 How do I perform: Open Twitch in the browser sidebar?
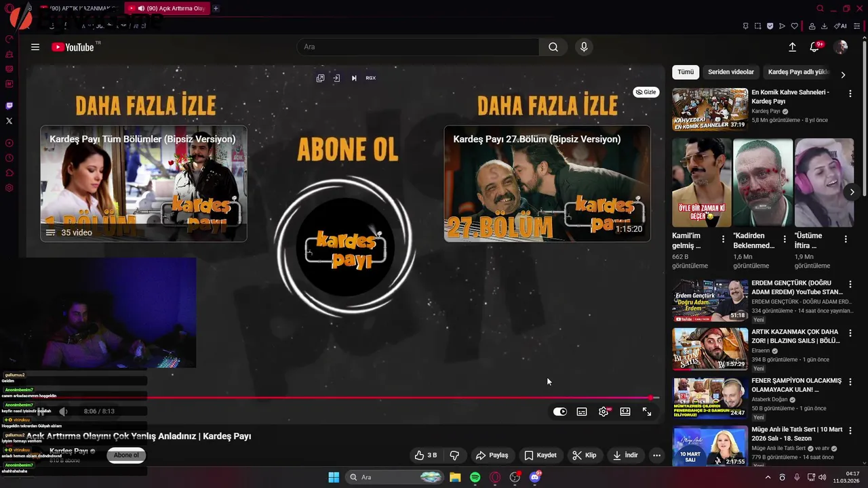click(x=9, y=106)
